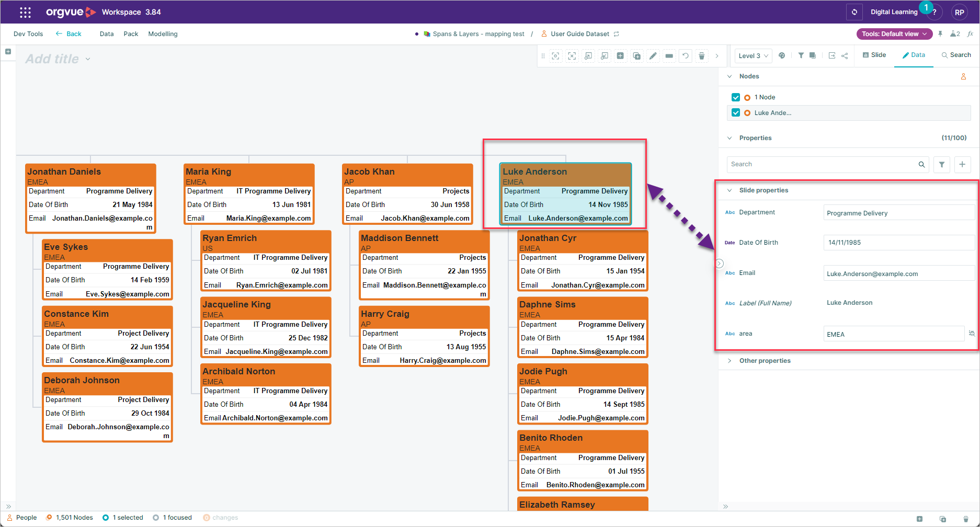This screenshot has height=527, width=980.
Task: Click the add node plus toolbar icon
Action: (x=620, y=56)
